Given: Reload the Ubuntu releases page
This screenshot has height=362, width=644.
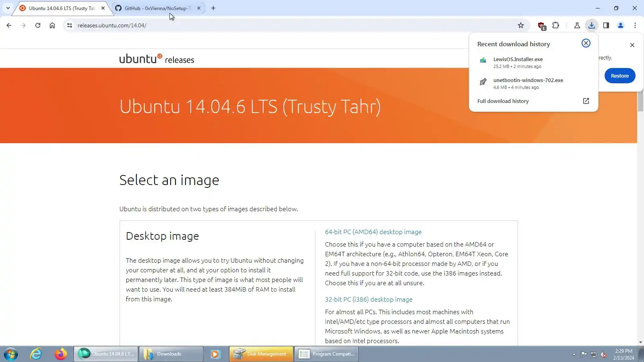Looking at the screenshot, I should point(38,25).
